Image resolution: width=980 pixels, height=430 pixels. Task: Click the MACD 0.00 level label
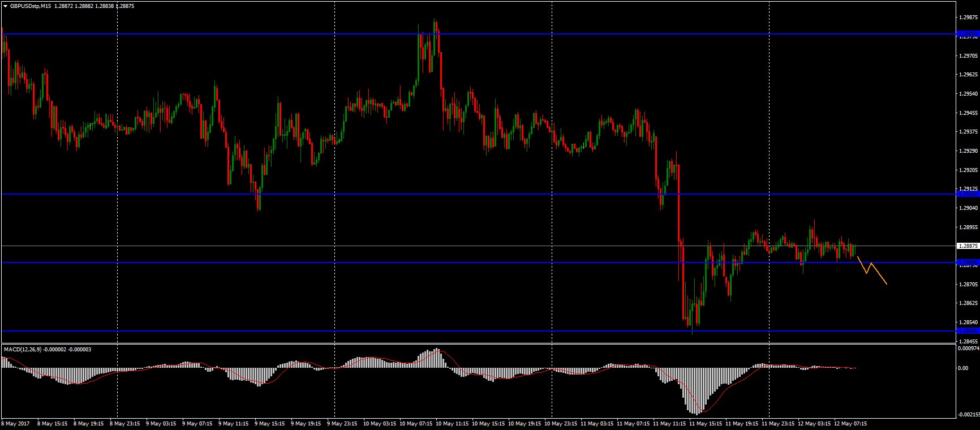click(x=962, y=368)
